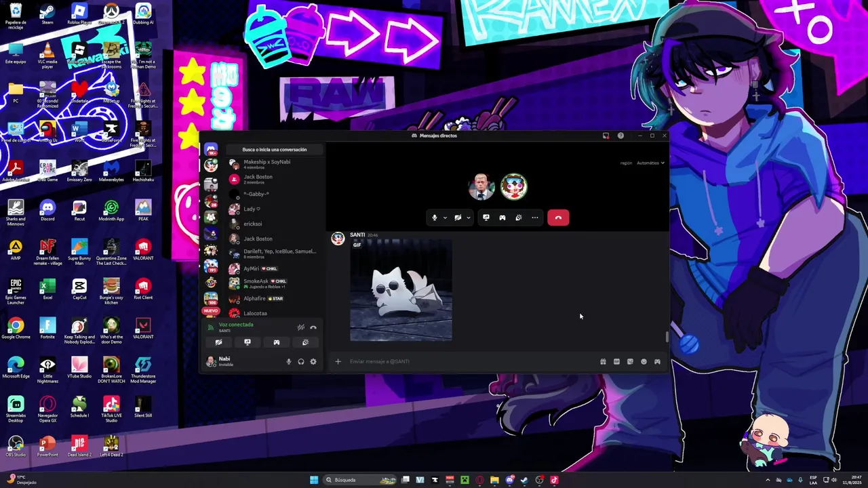
Task: Open sticker picker in message bar
Action: tap(630, 361)
